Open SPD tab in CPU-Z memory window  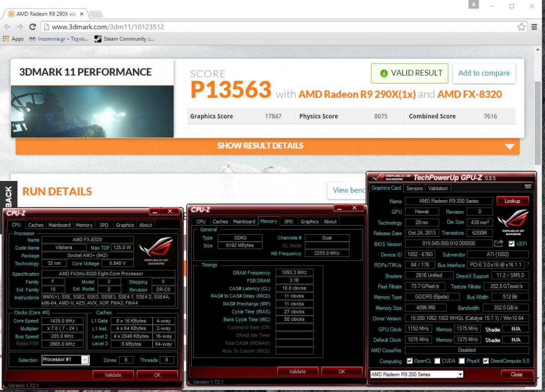point(288,221)
